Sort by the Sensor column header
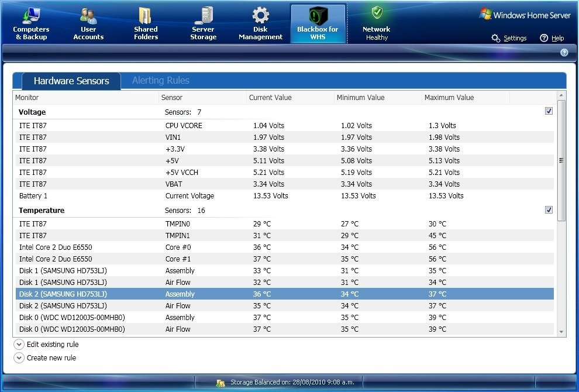 click(x=203, y=98)
